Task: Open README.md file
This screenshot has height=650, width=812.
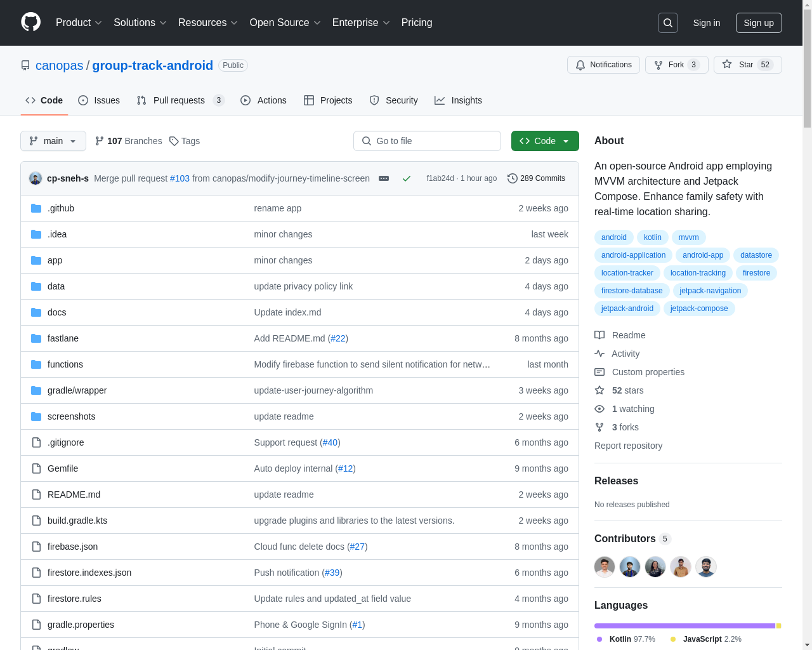Action: pyautogui.click(x=74, y=494)
